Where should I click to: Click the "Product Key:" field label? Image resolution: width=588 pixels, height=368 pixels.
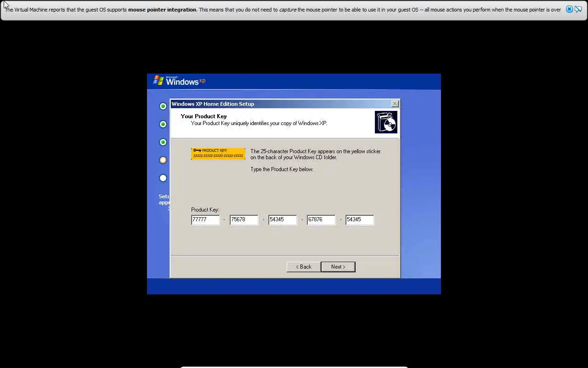pyautogui.click(x=205, y=210)
